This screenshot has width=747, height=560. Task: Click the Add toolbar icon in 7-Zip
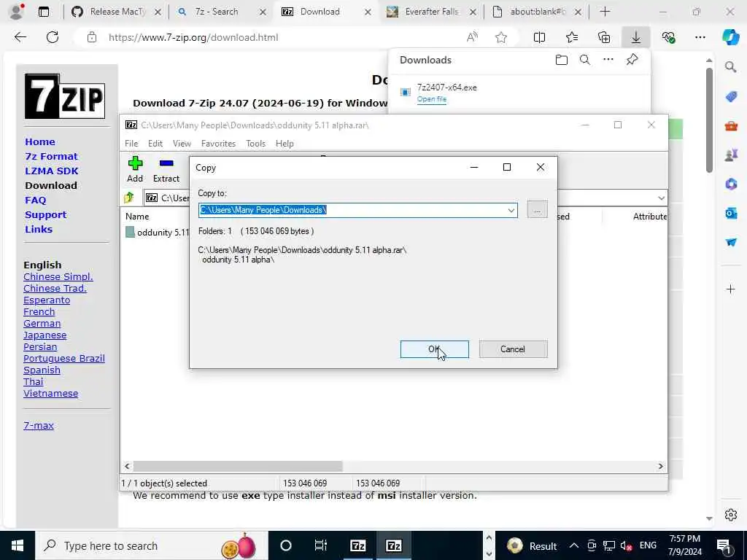click(x=135, y=169)
